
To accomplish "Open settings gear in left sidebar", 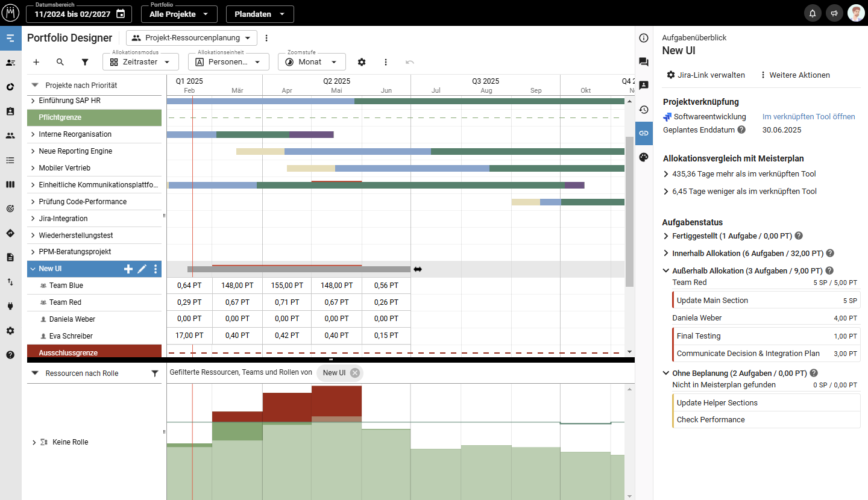I will tap(10, 331).
